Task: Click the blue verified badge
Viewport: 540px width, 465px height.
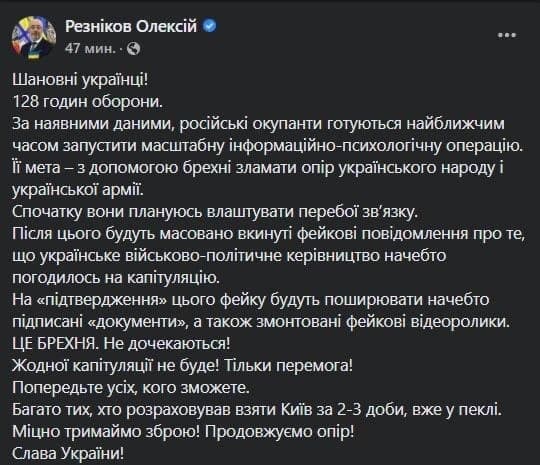Action: [x=209, y=26]
